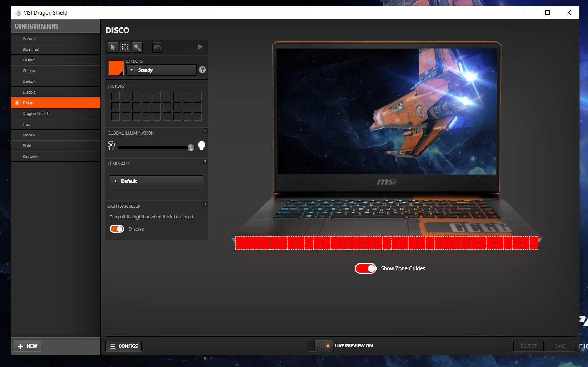This screenshot has width=588, height=367.
Task: Select the Aurora configuration
Action: pos(56,39)
